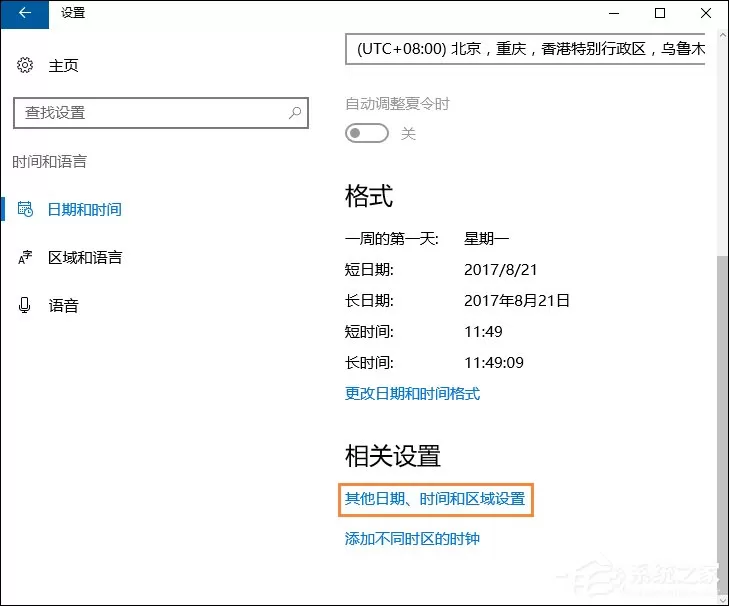Click the 语音 microphone icon
The height and width of the screenshot is (606, 729).
25,306
